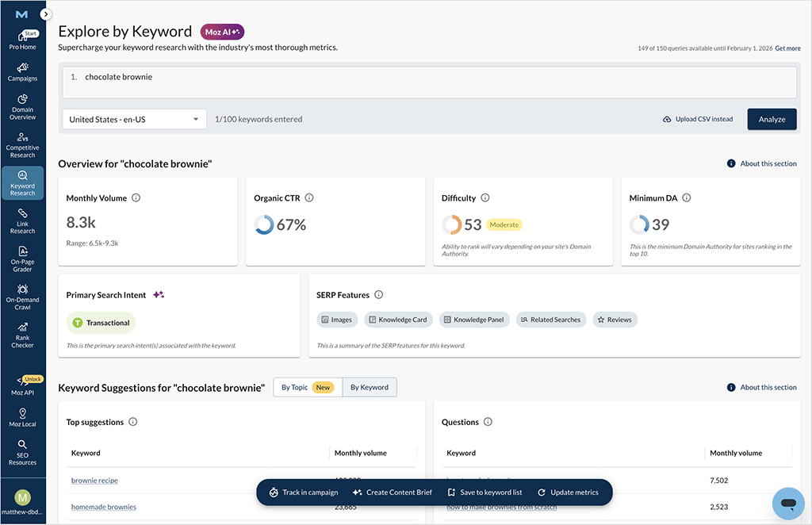Open the United States - en-US locale dropdown

click(x=134, y=119)
